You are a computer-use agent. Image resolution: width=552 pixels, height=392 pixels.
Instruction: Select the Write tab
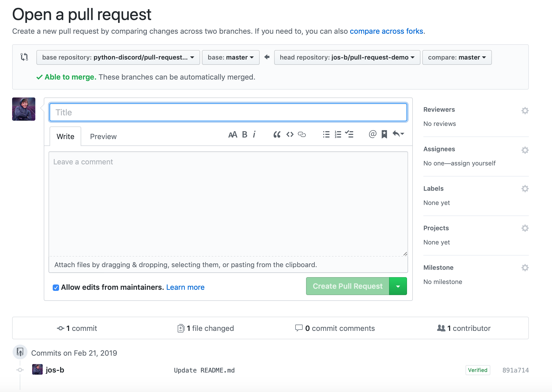65,136
